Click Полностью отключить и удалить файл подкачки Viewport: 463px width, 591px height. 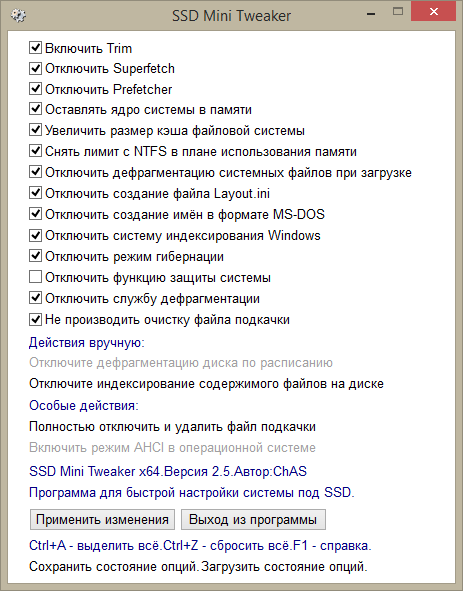click(172, 427)
